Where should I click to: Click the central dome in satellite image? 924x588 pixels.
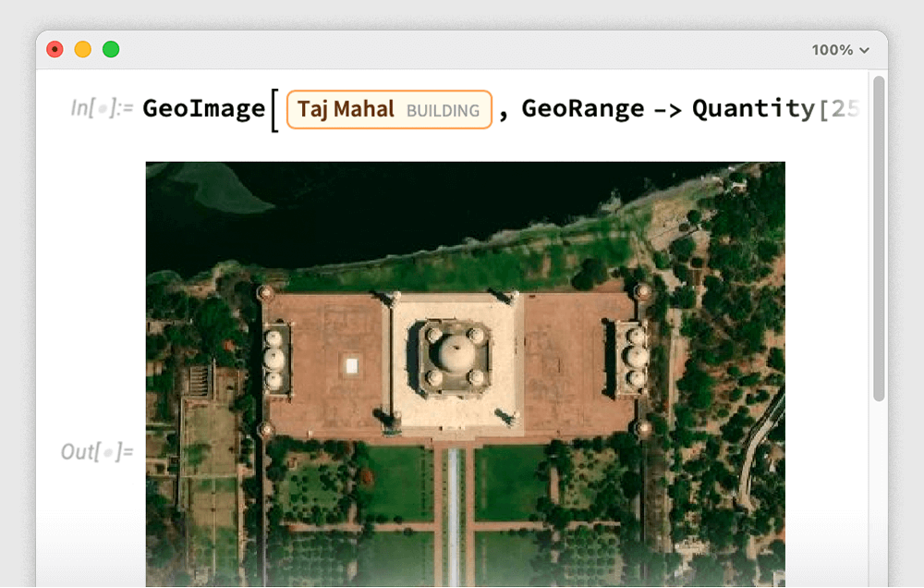click(x=454, y=352)
